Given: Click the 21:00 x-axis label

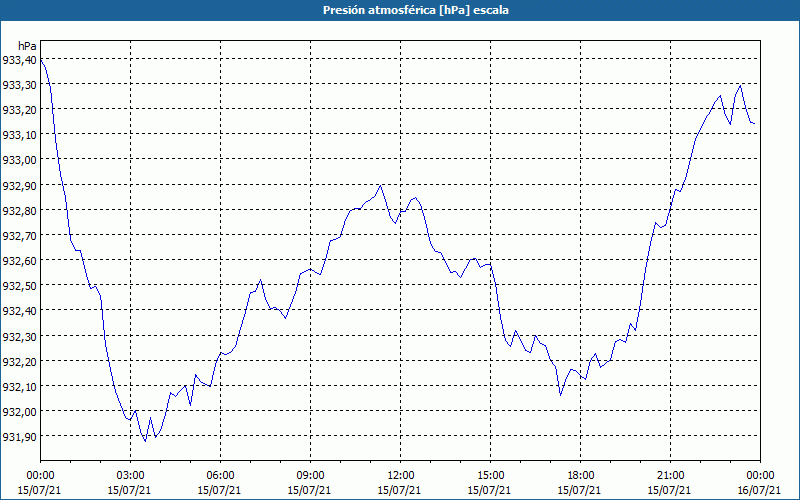Looking at the screenshot, I should click(670, 476).
